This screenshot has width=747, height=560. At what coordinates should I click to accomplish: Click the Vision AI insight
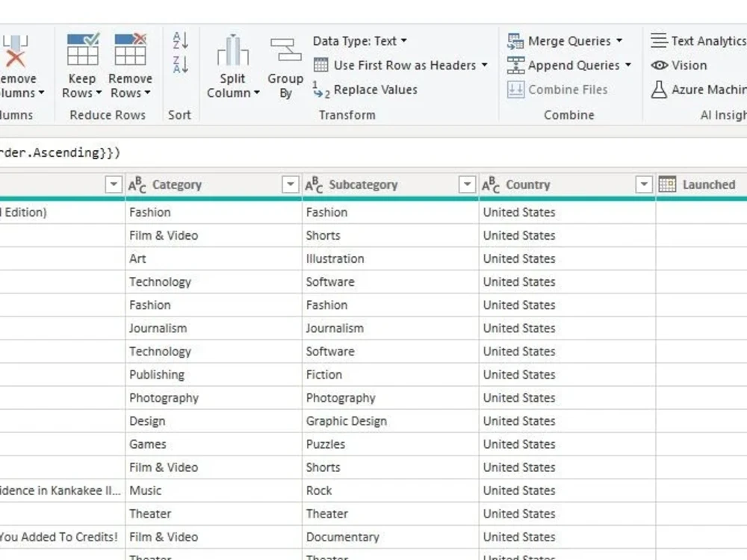pyautogui.click(x=680, y=66)
